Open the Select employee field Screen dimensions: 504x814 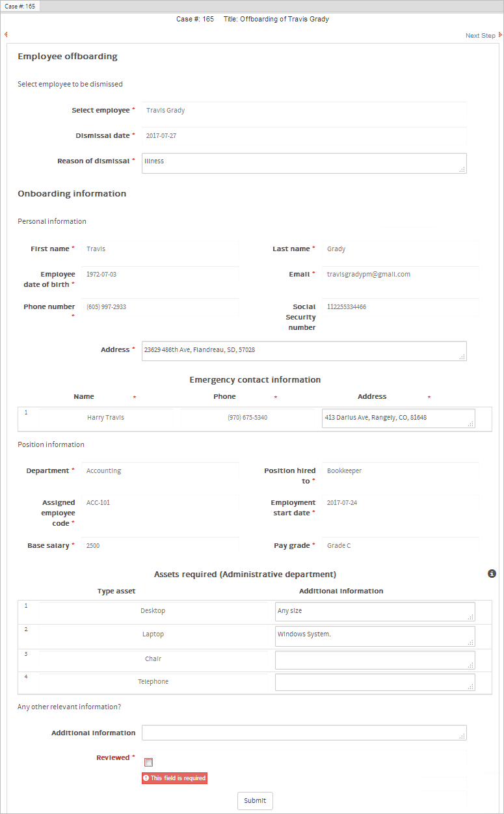click(304, 111)
